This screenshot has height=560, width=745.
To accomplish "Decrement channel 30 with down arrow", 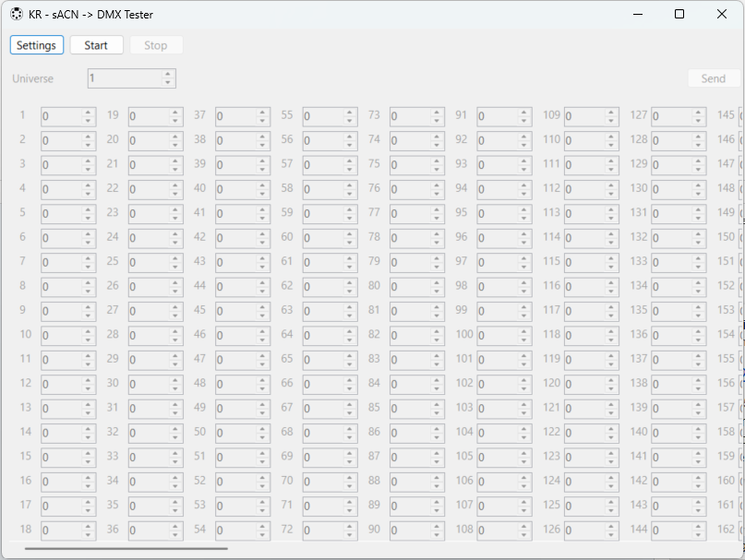I will point(175,388).
